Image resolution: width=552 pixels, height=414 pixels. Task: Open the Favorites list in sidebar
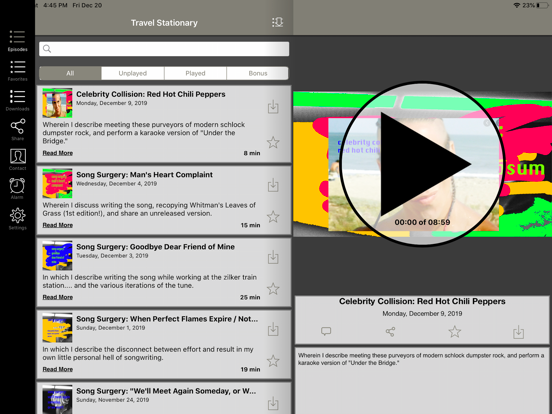click(17, 71)
